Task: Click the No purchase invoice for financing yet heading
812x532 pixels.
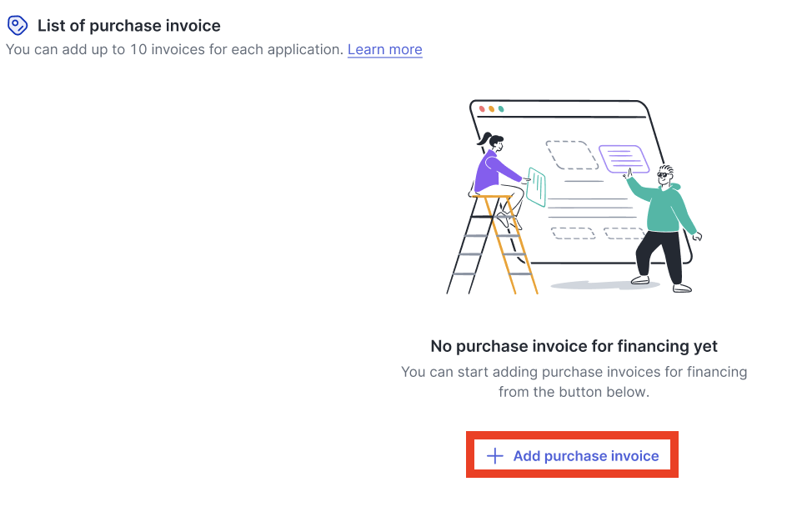Action: click(574, 346)
